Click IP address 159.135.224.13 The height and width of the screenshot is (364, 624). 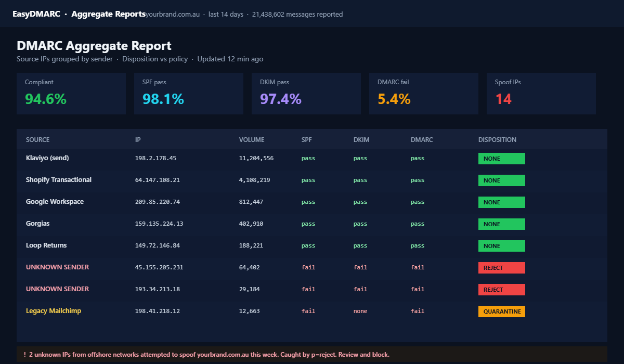159,224
